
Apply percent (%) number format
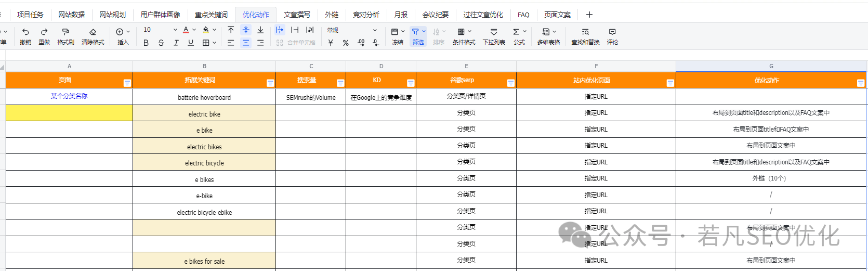[x=346, y=43]
